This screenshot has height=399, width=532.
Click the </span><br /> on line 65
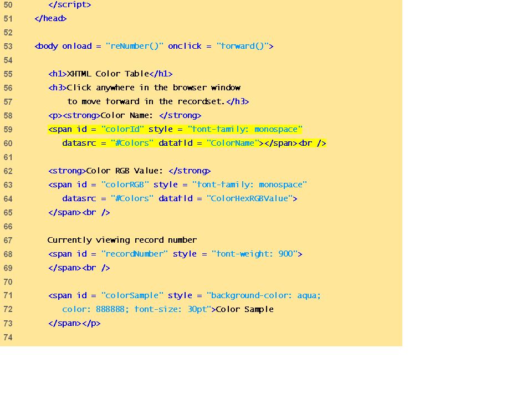pyautogui.click(x=79, y=212)
